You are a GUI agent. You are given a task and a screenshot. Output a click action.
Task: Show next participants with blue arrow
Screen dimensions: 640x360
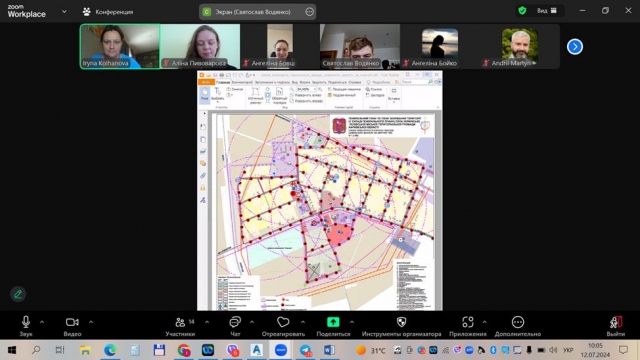[x=575, y=47]
